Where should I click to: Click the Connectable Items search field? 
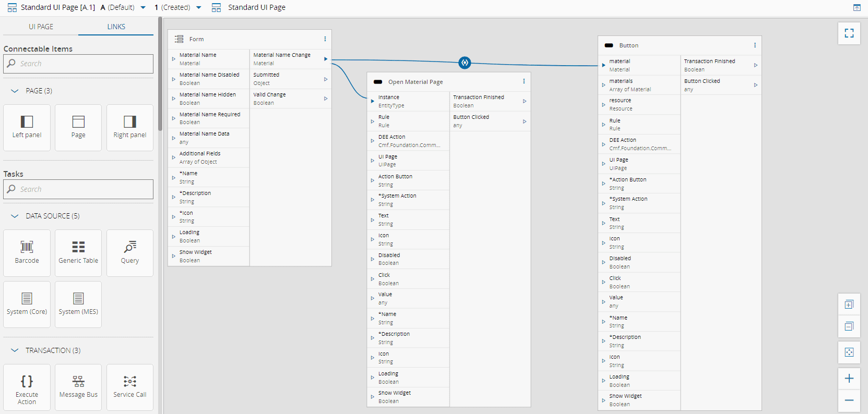[78, 64]
